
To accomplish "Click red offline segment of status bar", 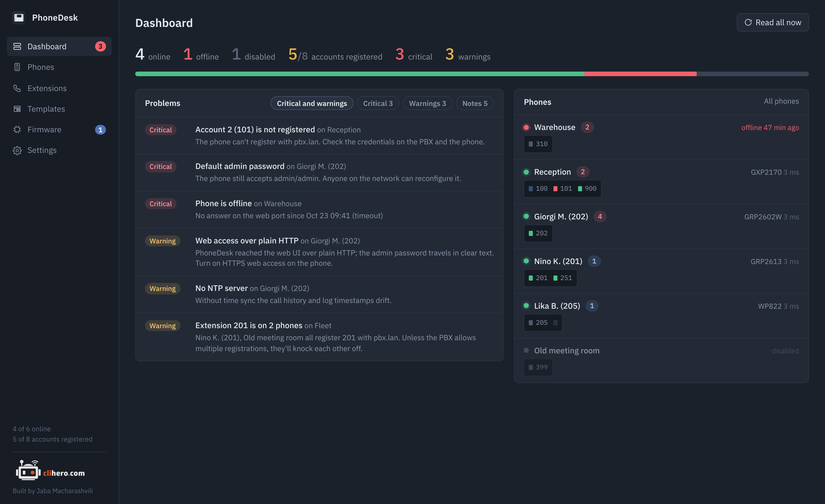I will [640, 74].
